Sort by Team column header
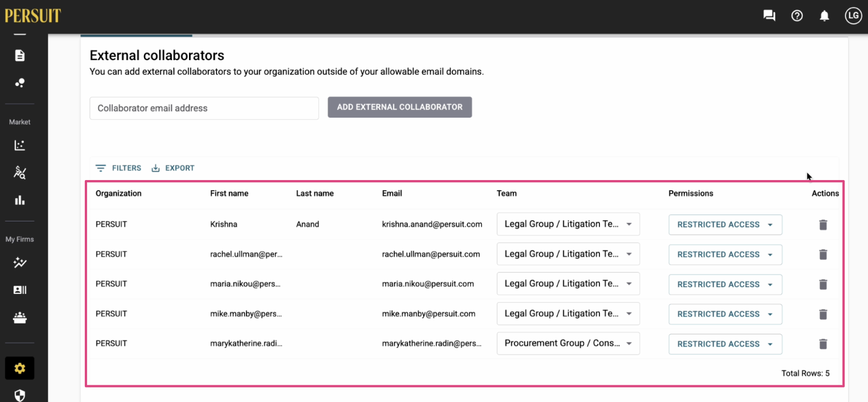 click(507, 193)
